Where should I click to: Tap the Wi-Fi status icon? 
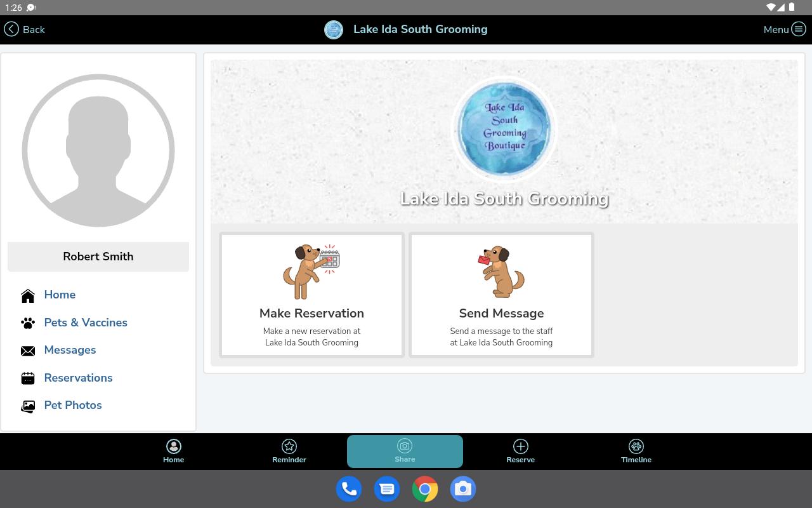tap(771, 8)
